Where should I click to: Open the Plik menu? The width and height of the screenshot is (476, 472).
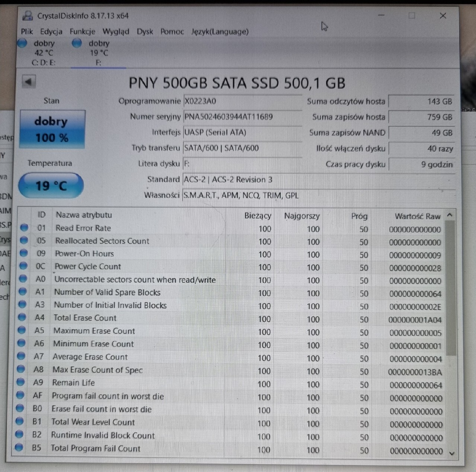click(x=27, y=32)
